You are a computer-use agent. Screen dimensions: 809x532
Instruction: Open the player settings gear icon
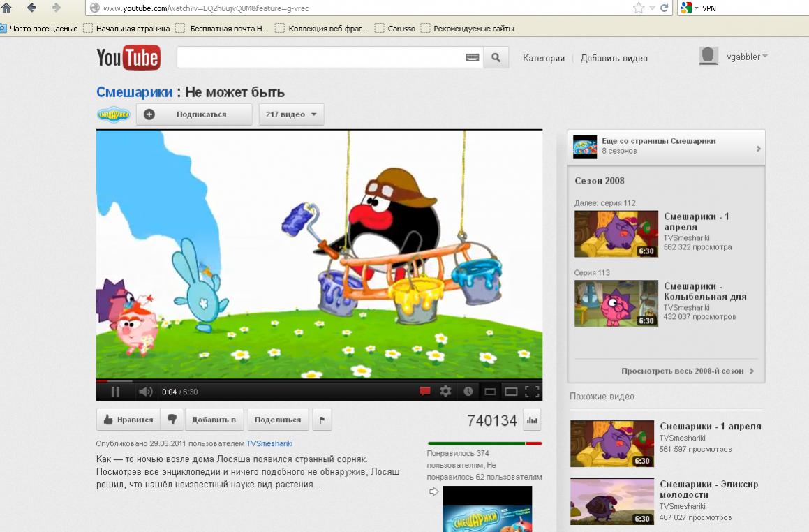446,392
